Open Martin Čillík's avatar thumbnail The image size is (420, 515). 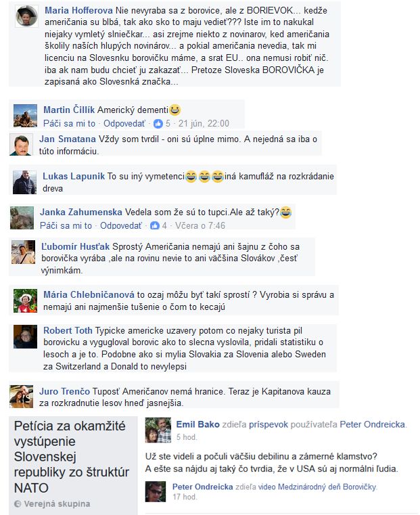(25, 116)
